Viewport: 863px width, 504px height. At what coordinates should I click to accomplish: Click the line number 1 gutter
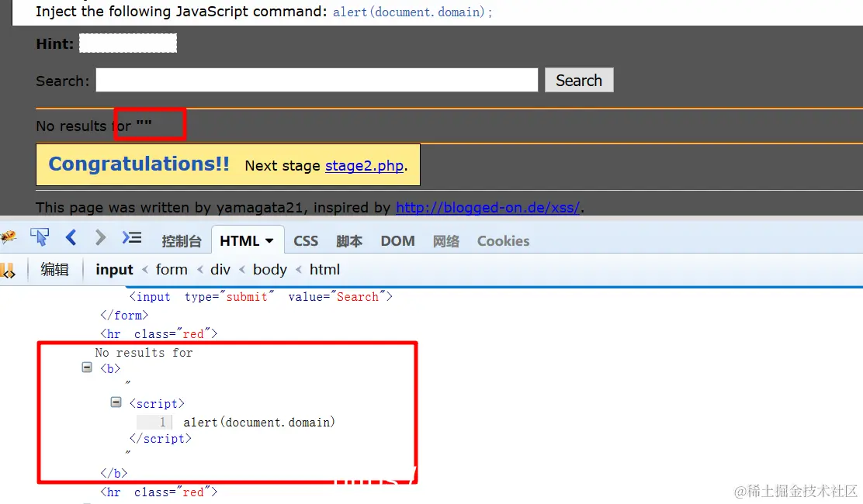tap(154, 422)
